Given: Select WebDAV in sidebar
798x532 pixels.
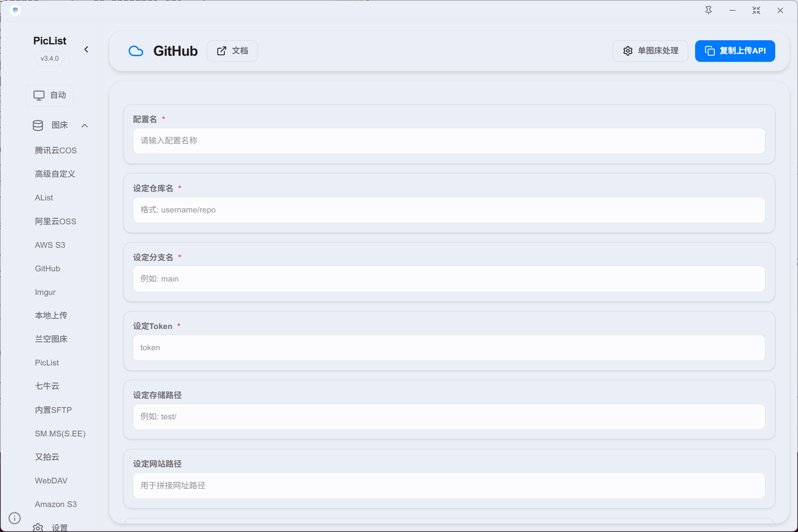Looking at the screenshot, I should pos(51,481).
